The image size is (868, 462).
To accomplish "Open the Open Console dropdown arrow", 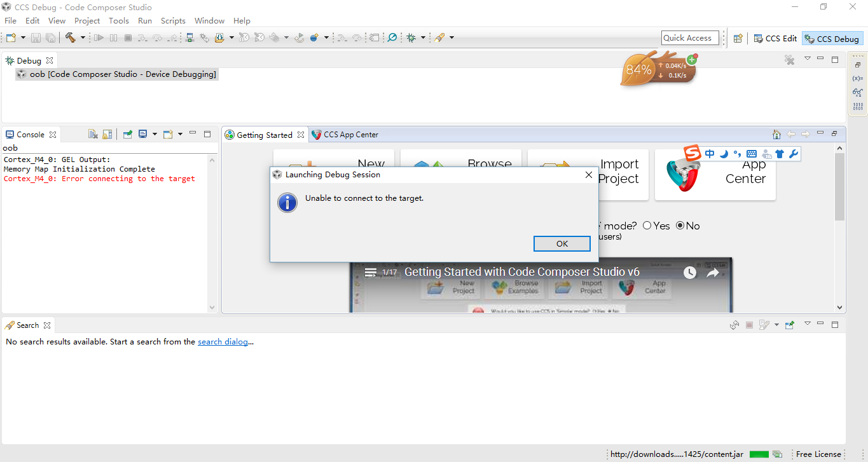I will pyautogui.click(x=180, y=134).
